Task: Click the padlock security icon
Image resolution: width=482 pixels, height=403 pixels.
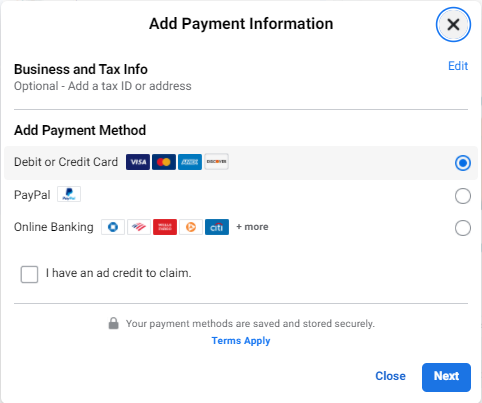Action: click(114, 323)
